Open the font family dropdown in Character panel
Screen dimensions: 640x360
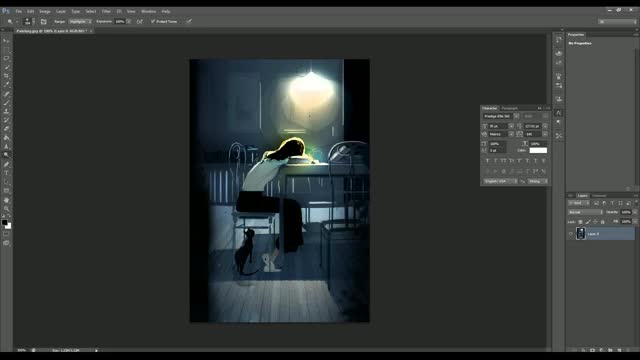501,116
